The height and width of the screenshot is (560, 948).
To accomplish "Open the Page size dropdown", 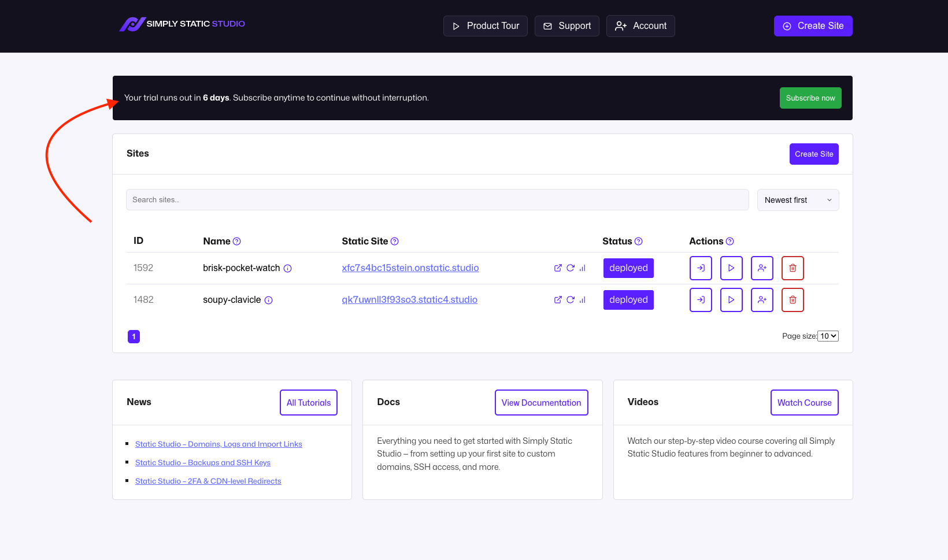I will 828,336.
